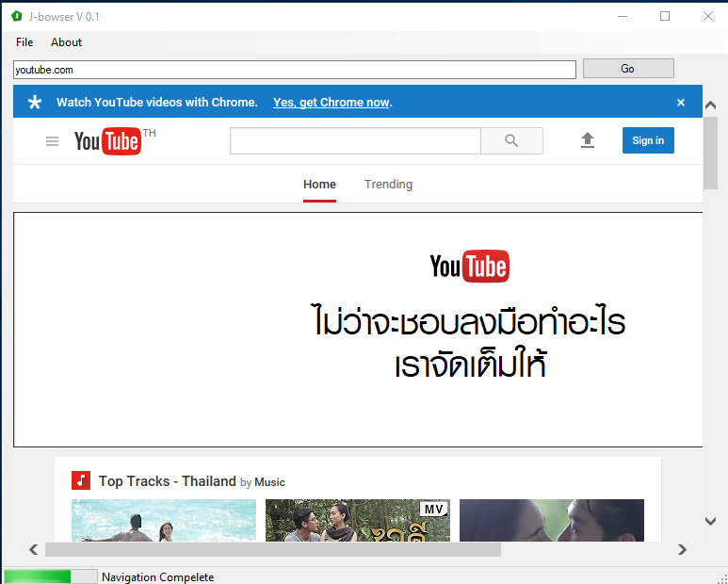Viewport: 728px width, 584px height.
Task: Close the J-bowser window
Action: (x=707, y=16)
